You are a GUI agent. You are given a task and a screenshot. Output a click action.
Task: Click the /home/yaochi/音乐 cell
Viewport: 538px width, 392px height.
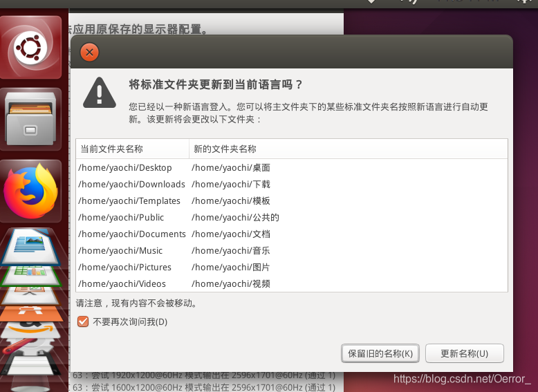pos(231,250)
